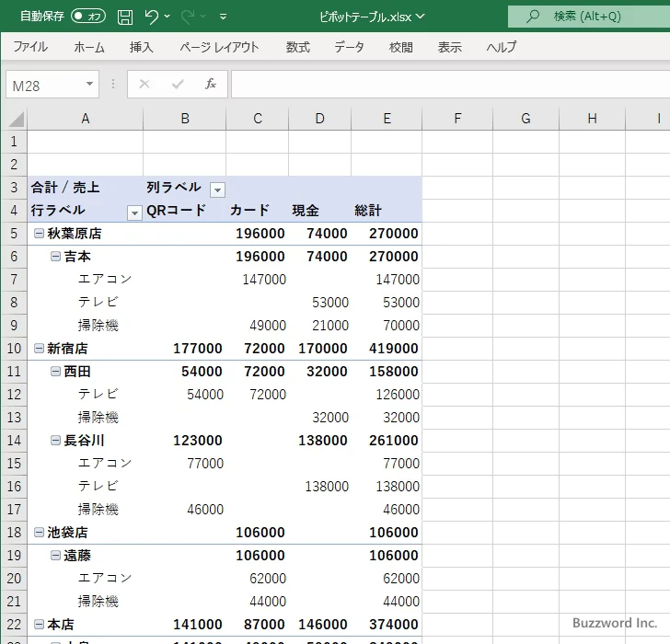670x644 pixels.
Task: Open the 表示 ribbon tab
Action: click(449, 47)
